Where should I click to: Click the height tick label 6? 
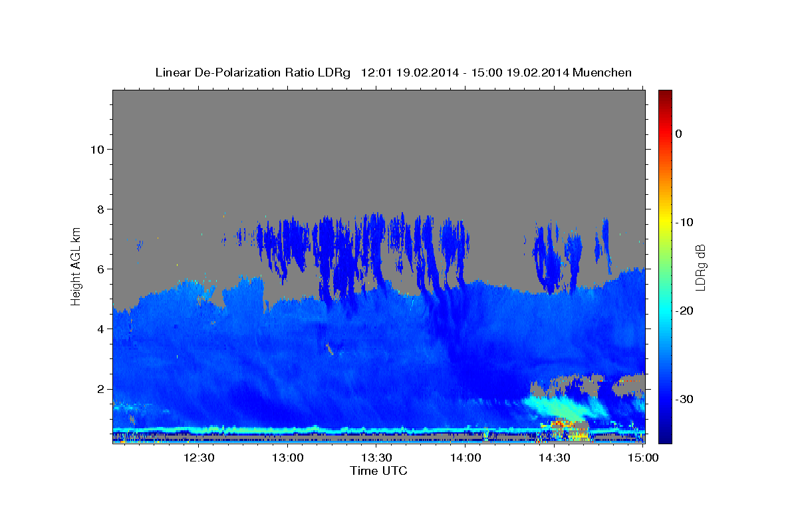point(100,269)
